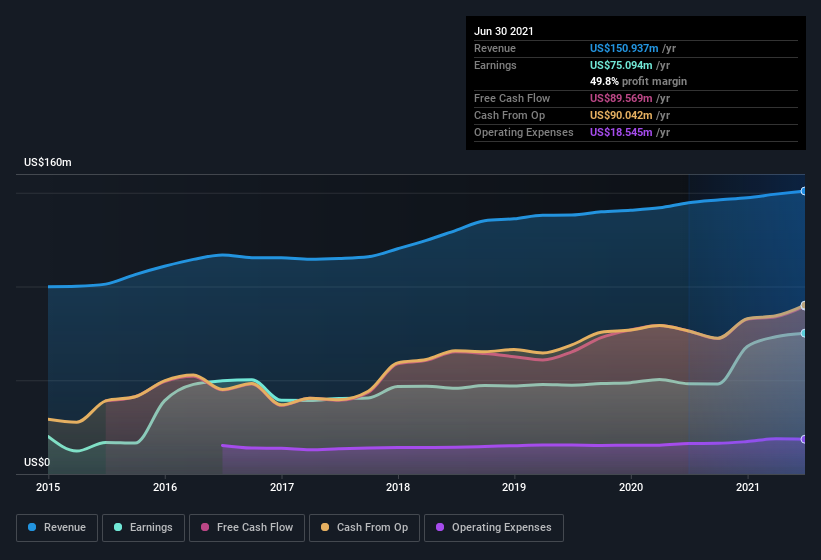Click the Earnings line end marker
The height and width of the screenshot is (560, 821).
point(804,333)
